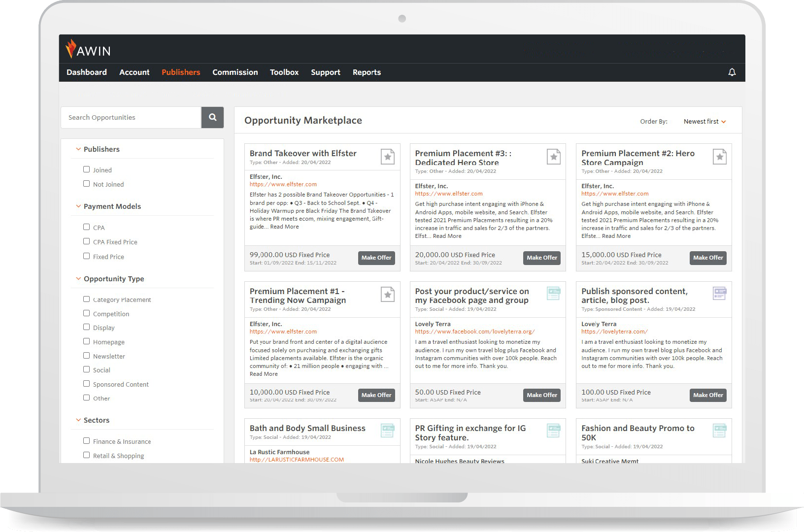Click Fashion and Beauty Promo icon
The height and width of the screenshot is (532, 804).
(x=720, y=431)
